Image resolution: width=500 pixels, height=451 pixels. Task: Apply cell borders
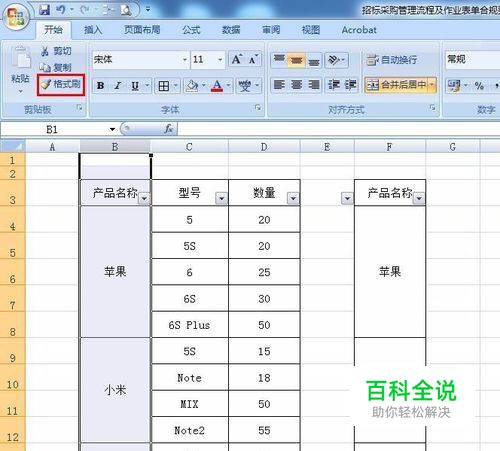click(x=164, y=86)
